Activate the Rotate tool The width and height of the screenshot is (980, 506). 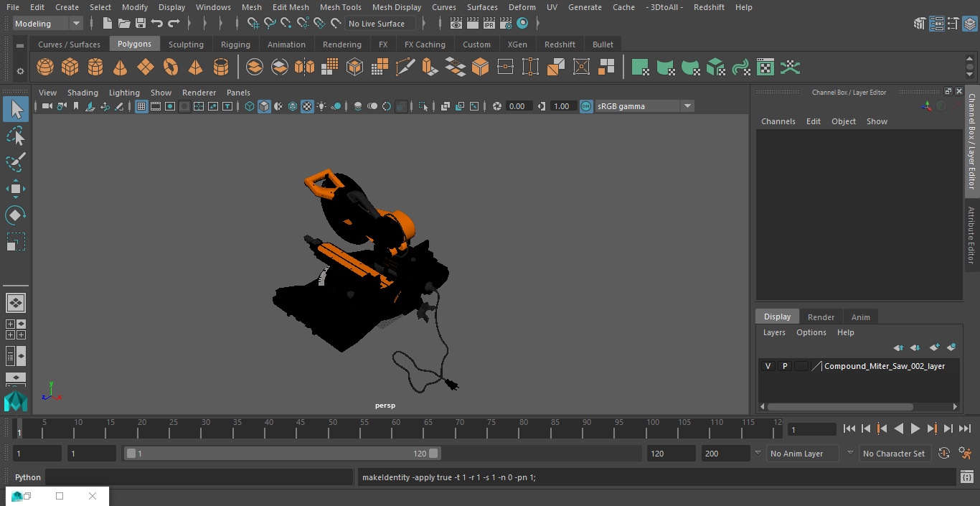tap(16, 215)
